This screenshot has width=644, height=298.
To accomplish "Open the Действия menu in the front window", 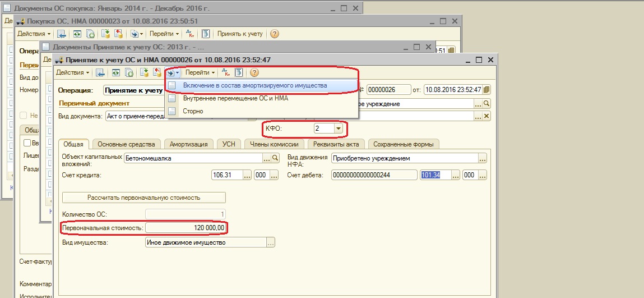I will (72, 72).
